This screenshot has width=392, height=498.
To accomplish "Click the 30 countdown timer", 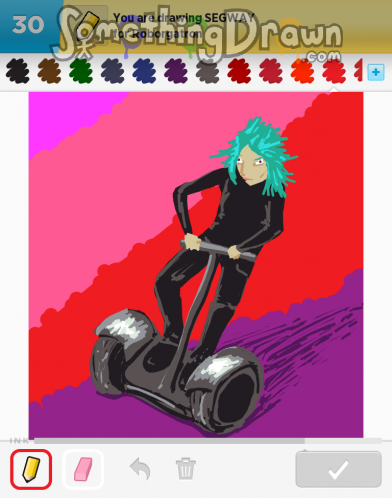I will point(28,25).
